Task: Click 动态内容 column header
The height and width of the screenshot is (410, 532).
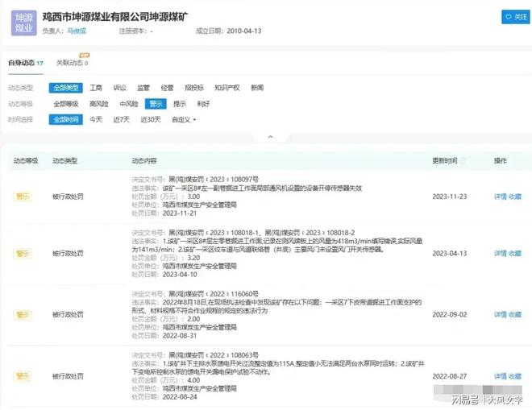Action: (x=144, y=161)
